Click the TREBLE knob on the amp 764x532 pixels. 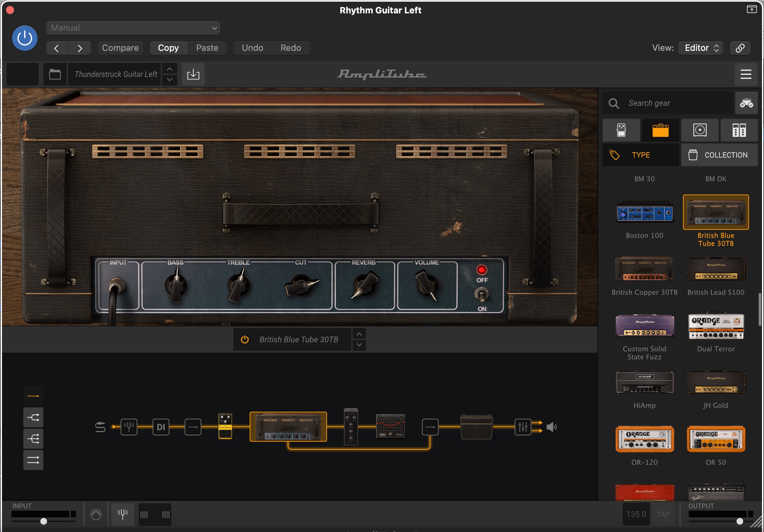point(238,285)
